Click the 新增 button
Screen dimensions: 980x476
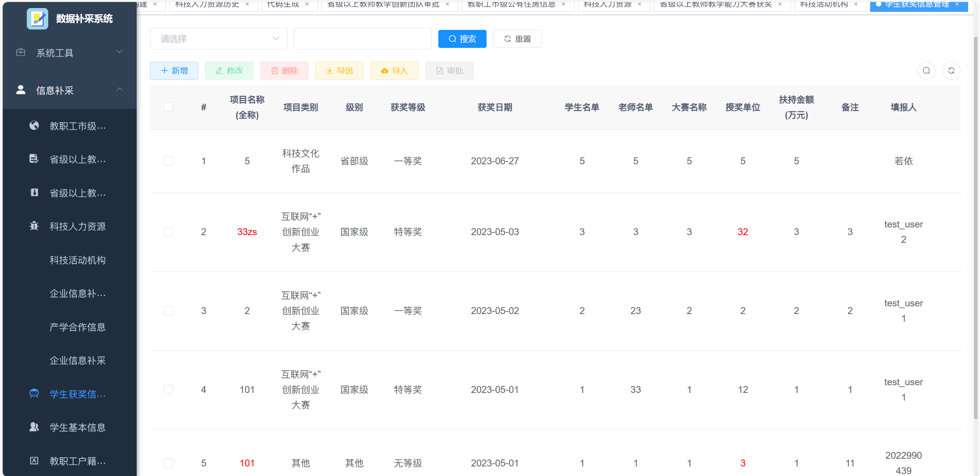click(174, 71)
